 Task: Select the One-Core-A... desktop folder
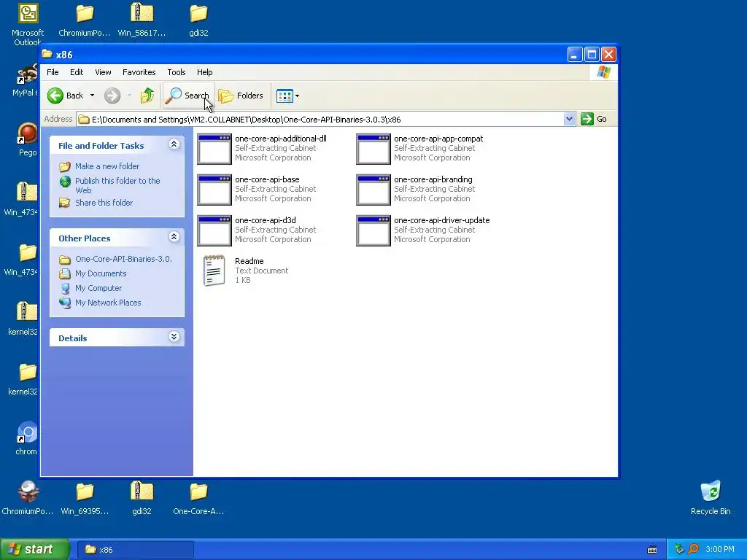[x=198, y=491]
